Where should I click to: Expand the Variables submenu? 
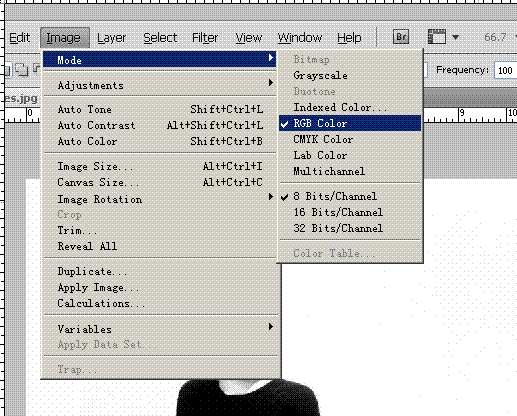click(x=160, y=329)
